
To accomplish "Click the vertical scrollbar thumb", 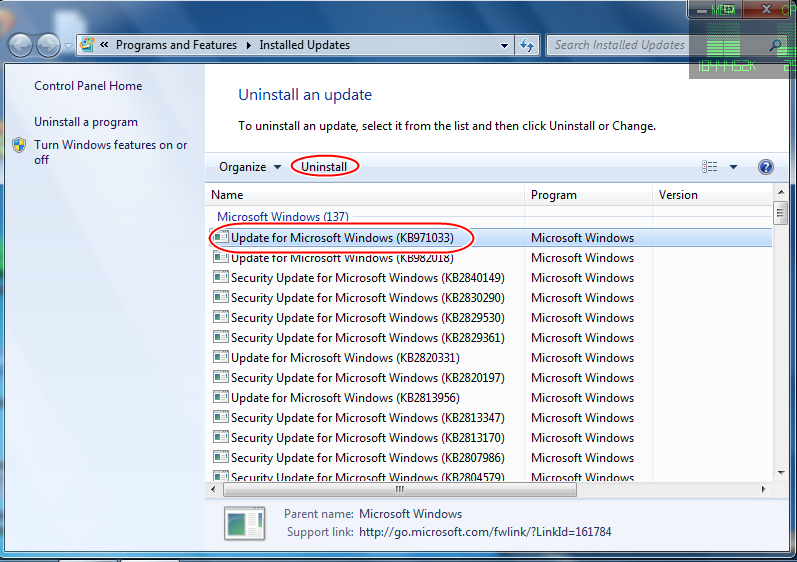I will point(780,213).
